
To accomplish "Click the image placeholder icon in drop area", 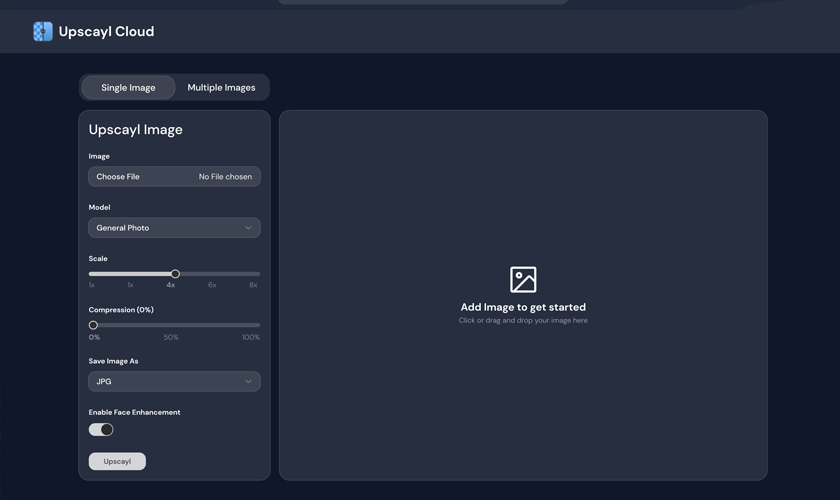I will coord(523,280).
